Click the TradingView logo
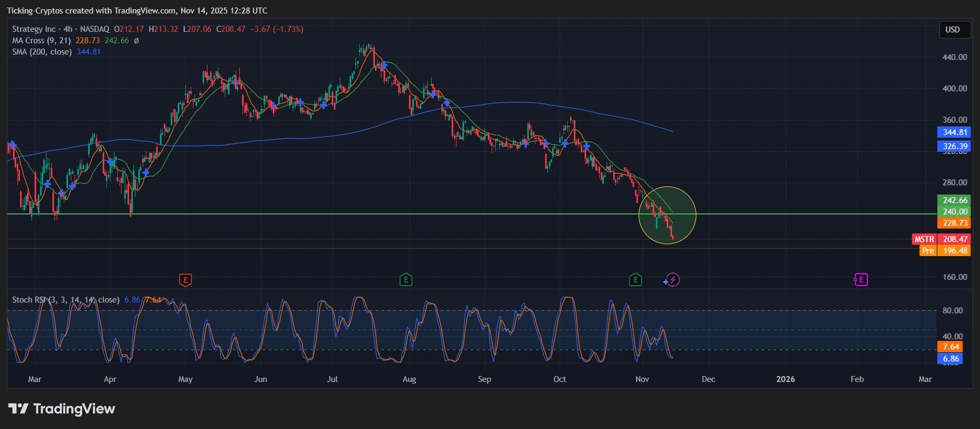Viewport: 980px width, 429px height. pyautogui.click(x=62, y=409)
